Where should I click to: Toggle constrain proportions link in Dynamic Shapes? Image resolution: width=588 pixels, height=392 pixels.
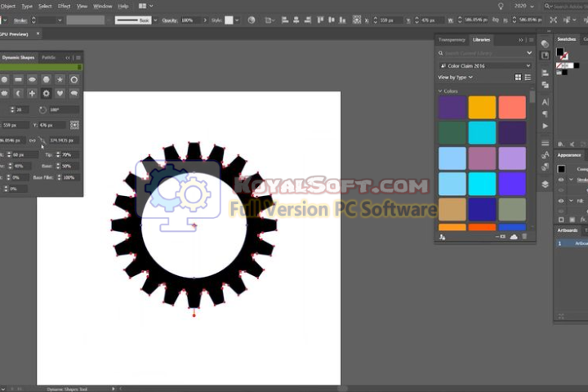tap(32, 140)
